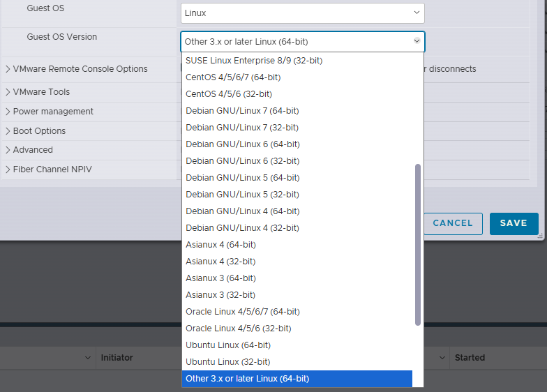Open the column menu chevron left of Initiator
The height and width of the screenshot is (392, 547).
click(x=88, y=358)
